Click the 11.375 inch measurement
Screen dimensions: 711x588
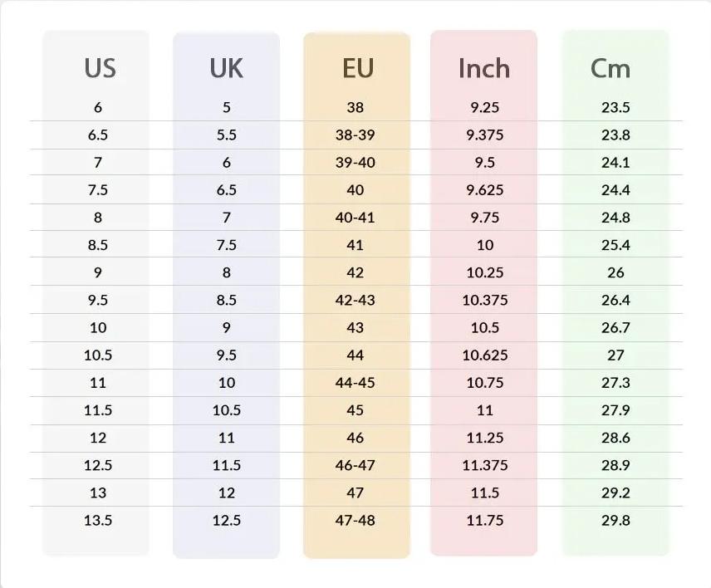coord(485,465)
